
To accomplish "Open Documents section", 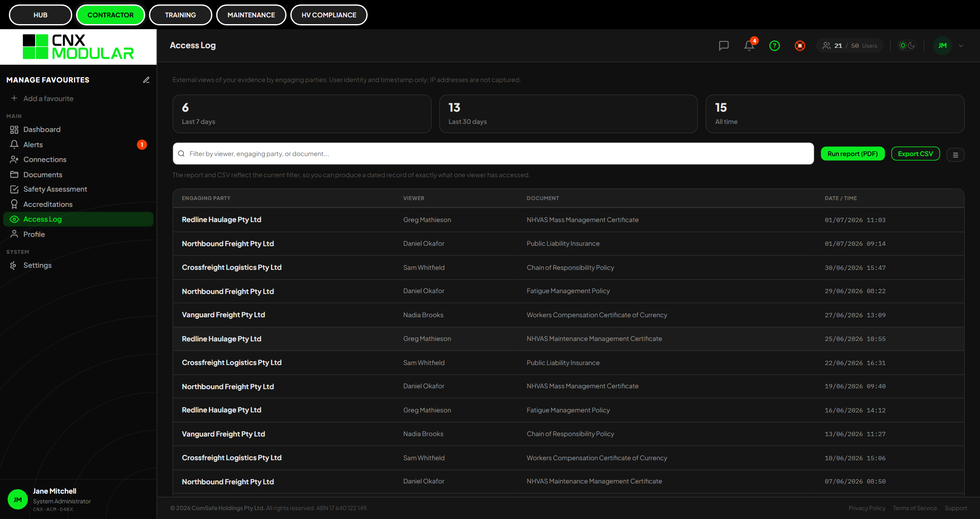I will pos(78,175).
